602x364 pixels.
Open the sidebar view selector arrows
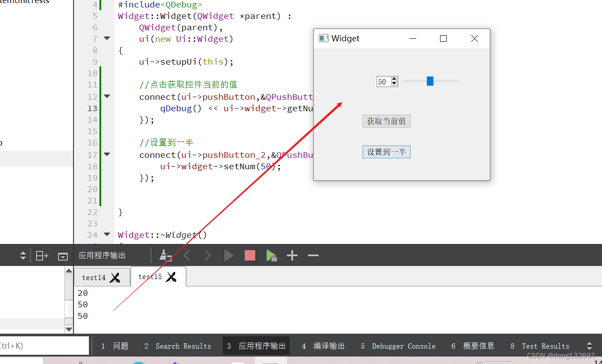(x=23, y=256)
